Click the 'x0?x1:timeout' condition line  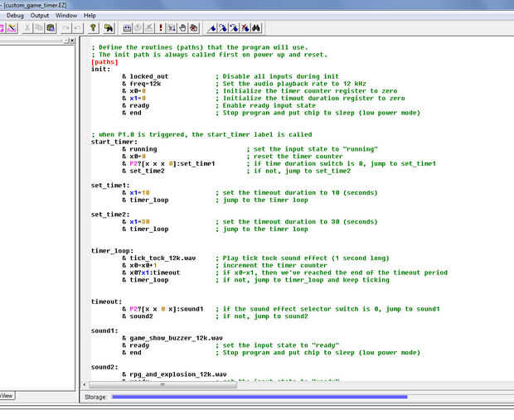coord(151,273)
